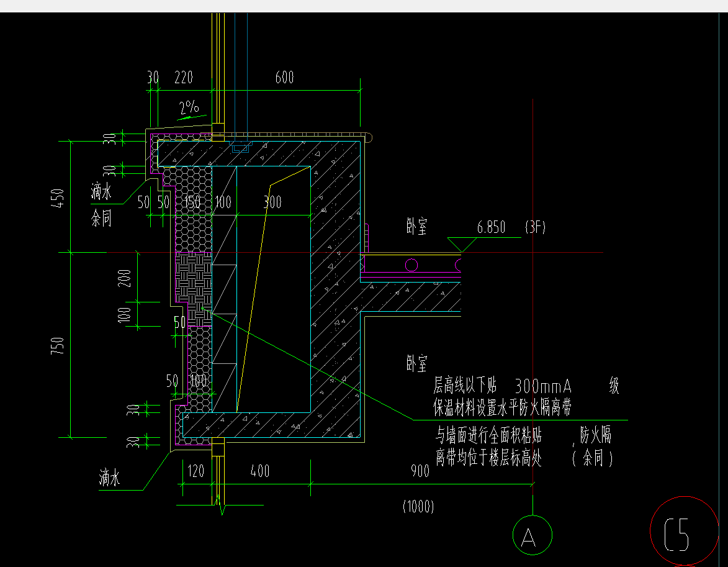Select the lower 卧室 room label
Viewport: 728px width, 567px height.
(x=417, y=363)
